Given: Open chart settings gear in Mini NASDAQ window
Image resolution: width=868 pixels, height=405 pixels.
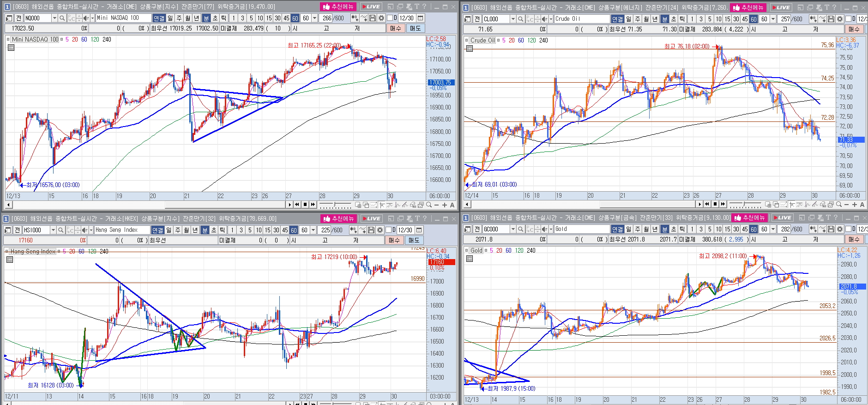Looking at the screenshot, I should [x=381, y=18].
